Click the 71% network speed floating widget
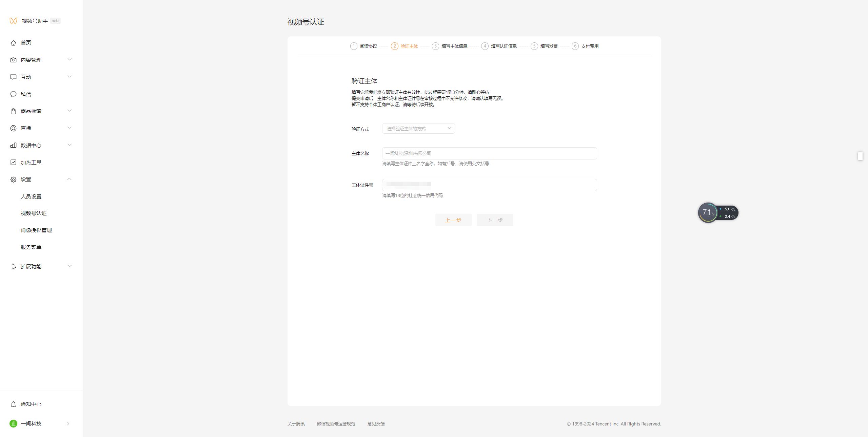Viewport: 868px width, 437px height. click(718, 213)
